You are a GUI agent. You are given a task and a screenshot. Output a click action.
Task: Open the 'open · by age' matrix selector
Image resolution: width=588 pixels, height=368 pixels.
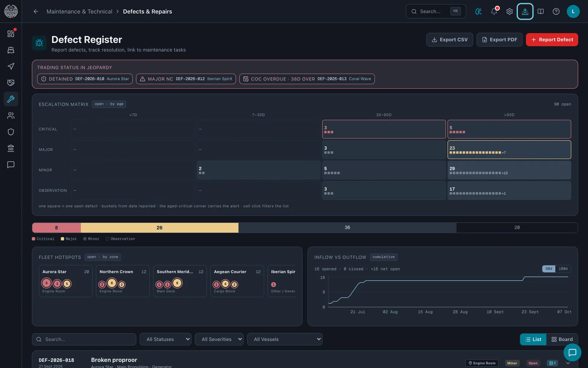pyautogui.click(x=109, y=104)
